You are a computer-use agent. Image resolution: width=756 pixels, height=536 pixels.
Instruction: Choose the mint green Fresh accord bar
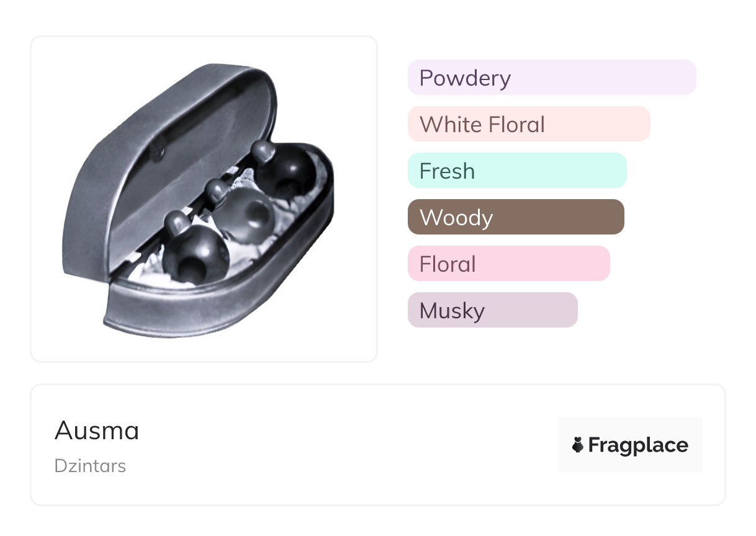coord(516,171)
